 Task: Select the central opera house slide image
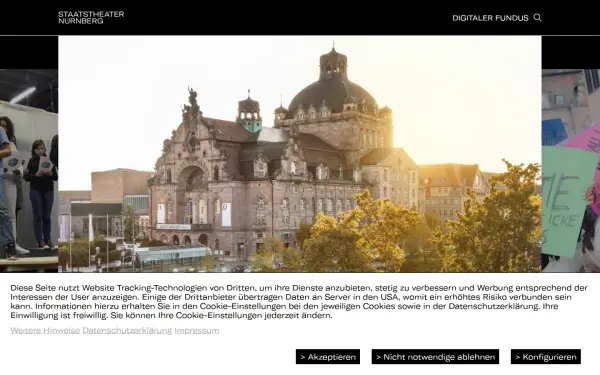300,154
